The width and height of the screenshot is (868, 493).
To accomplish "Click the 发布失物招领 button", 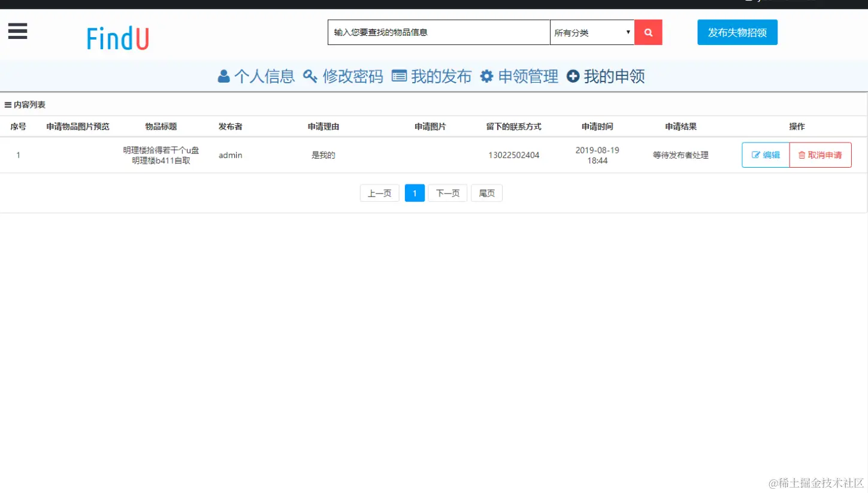I will click(737, 32).
